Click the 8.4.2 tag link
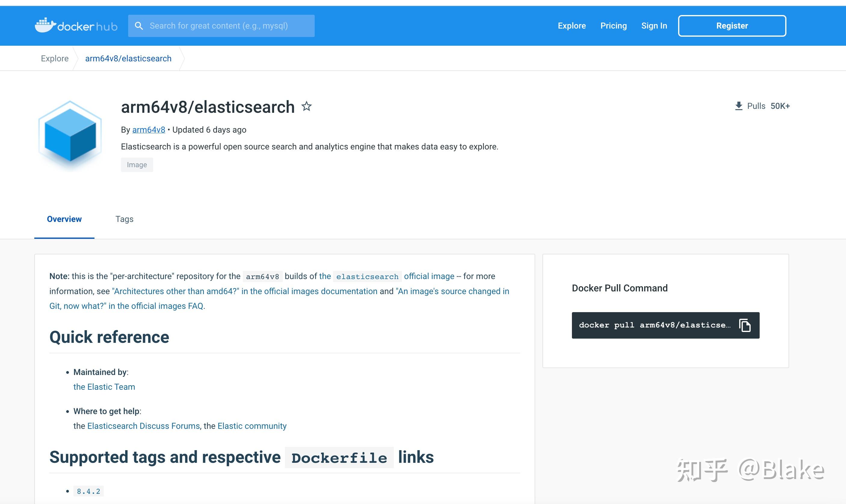This screenshot has width=846, height=504. click(88, 491)
